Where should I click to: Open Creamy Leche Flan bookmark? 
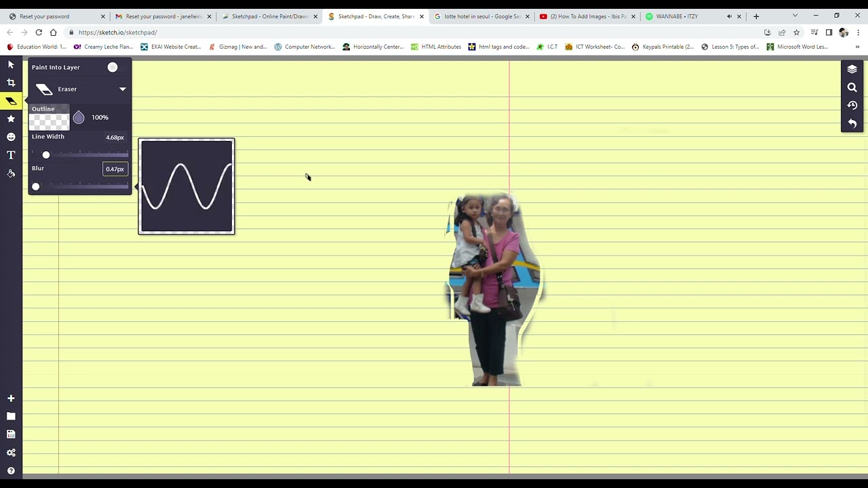click(103, 47)
